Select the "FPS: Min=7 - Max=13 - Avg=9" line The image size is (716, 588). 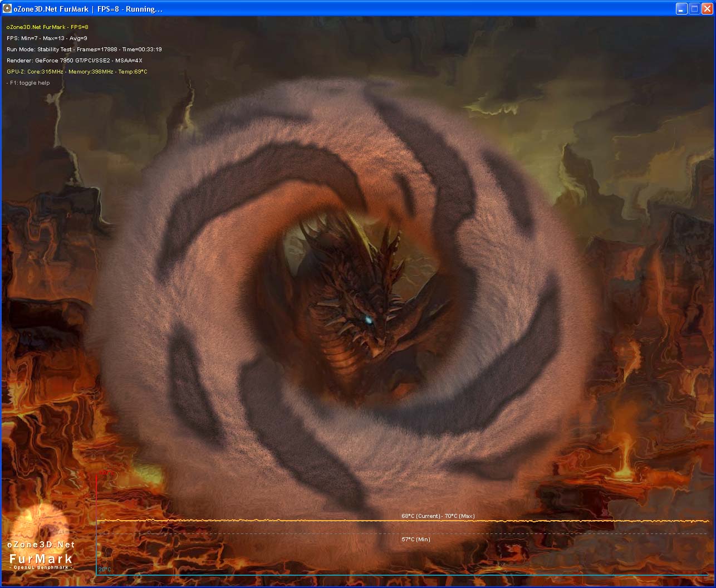(x=47, y=38)
